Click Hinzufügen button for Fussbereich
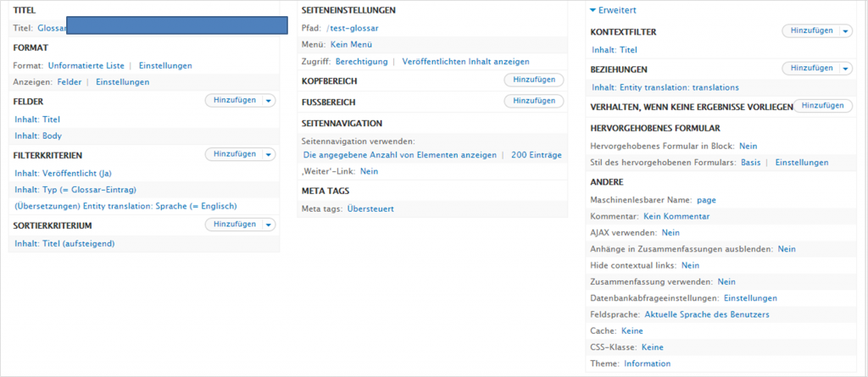The width and height of the screenshot is (868, 377). click(534, 101)
